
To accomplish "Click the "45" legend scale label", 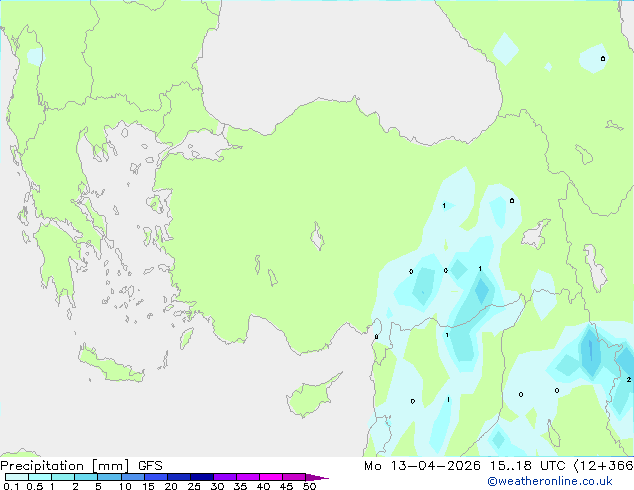I will (x=286, y=486).
